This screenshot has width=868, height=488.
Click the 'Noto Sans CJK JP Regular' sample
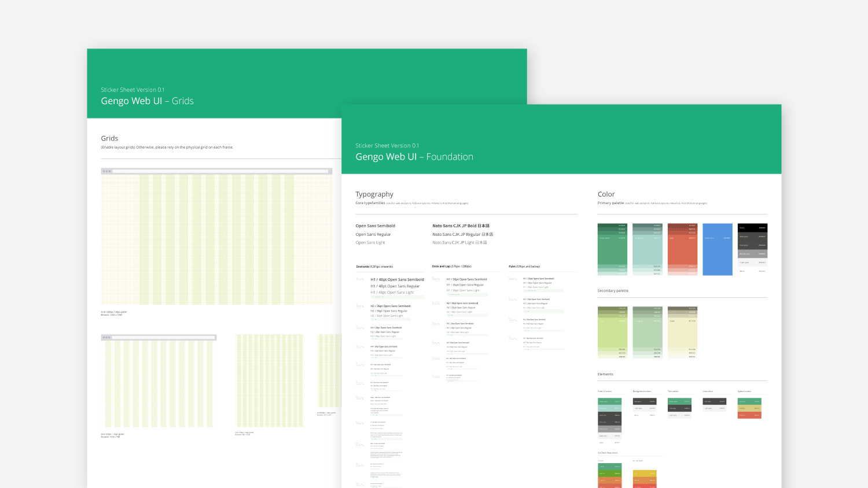(463, 234)
